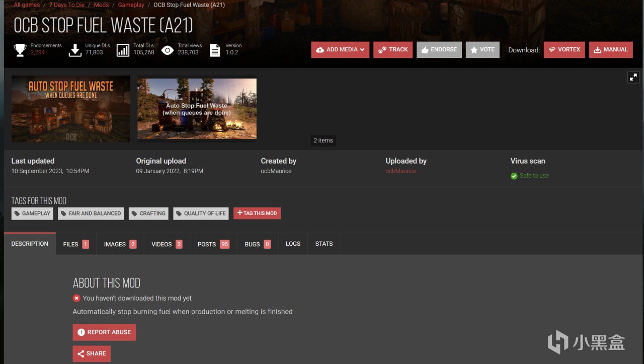Select the Crafting tag
The image size is (644, 364).
pos(148,213)
